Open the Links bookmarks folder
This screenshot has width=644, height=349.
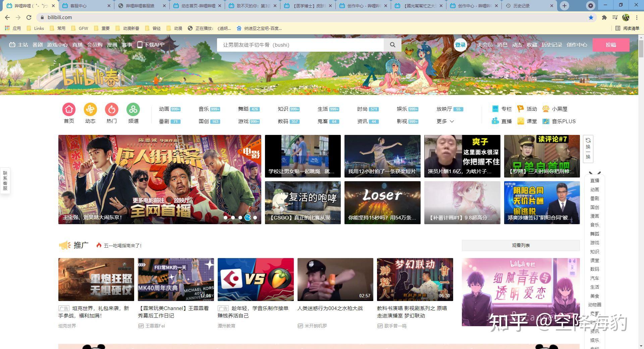point(35,28)
